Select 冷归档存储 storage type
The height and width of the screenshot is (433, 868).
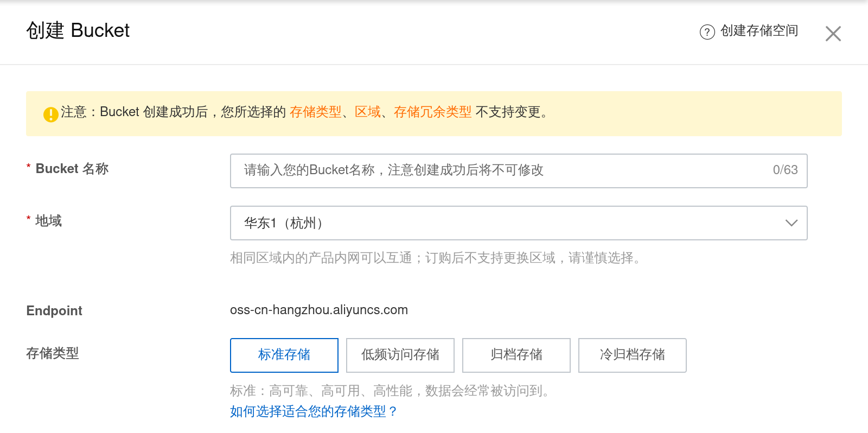[x=633, y=355]
